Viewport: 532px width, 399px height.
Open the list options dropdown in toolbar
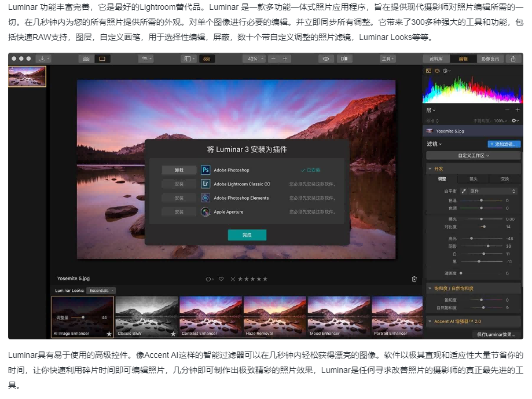coord(146,58)
